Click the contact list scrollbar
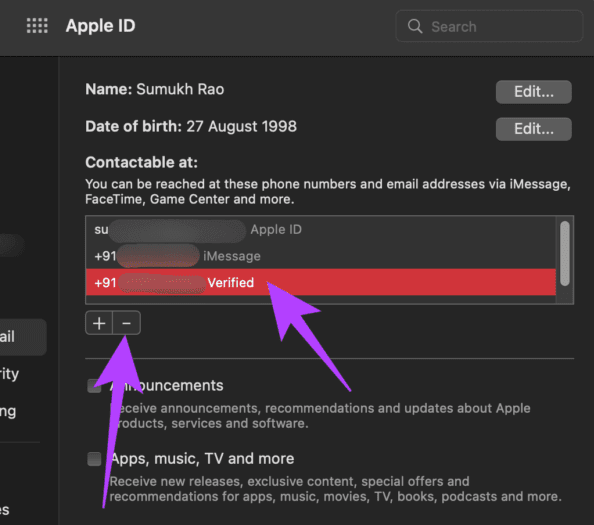 click(564, 253)
